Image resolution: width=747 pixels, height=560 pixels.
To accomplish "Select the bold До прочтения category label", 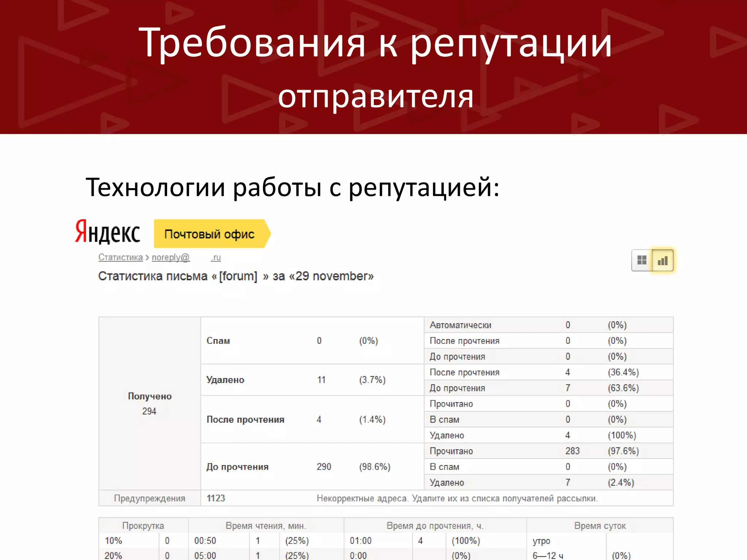I will point(237,467).
